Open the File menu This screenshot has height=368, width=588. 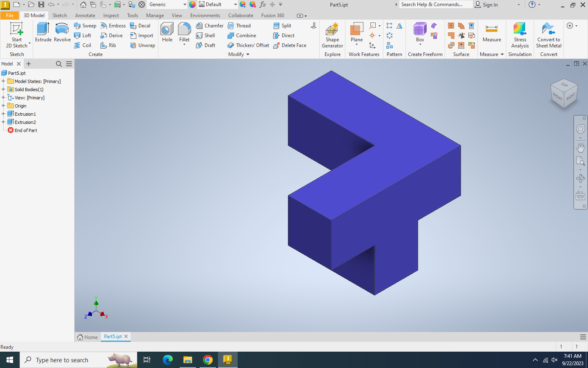coord(10,16)
